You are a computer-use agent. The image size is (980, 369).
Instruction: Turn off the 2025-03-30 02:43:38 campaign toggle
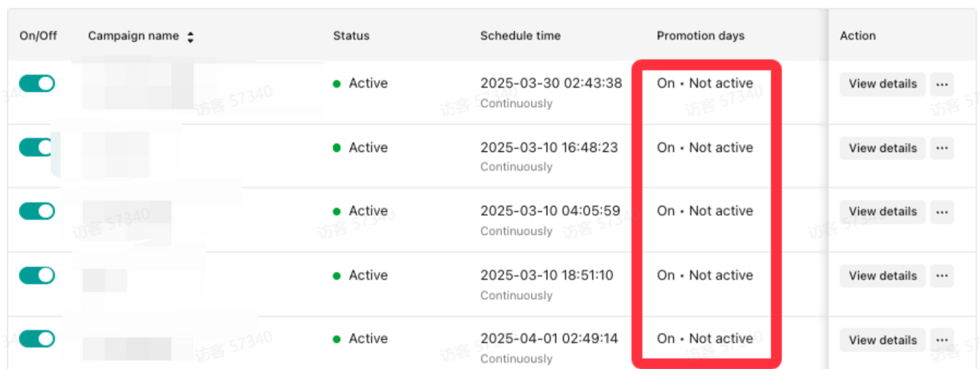pos(37,84)
